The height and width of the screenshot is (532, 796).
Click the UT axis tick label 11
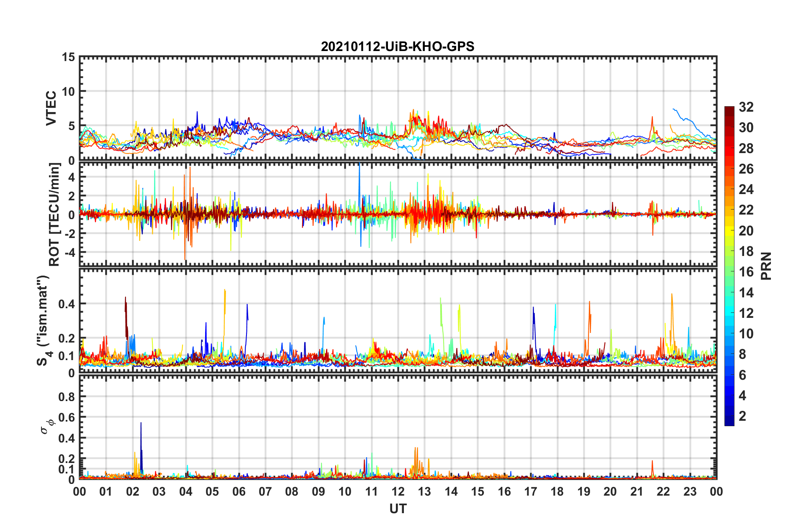pos(372,492)
